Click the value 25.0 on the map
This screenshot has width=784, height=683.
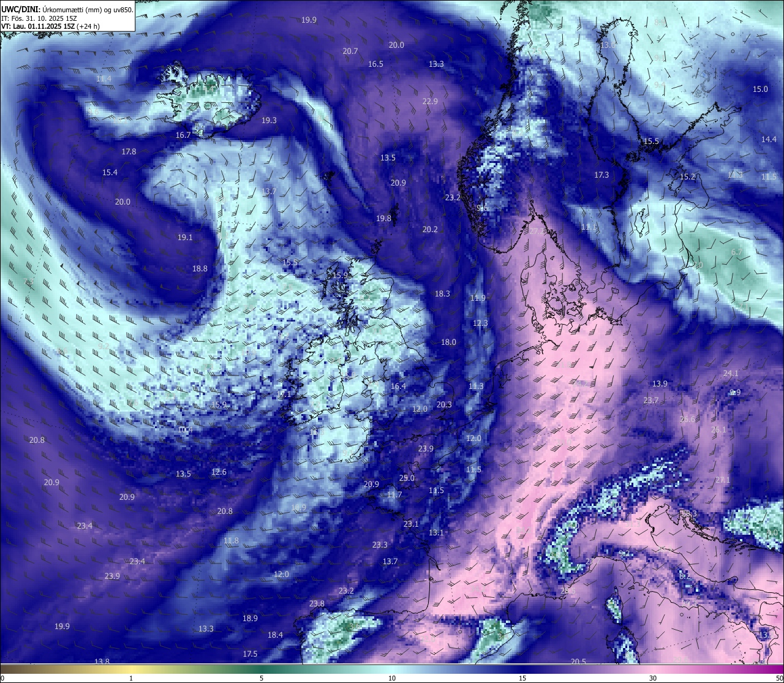pos(407,478)
